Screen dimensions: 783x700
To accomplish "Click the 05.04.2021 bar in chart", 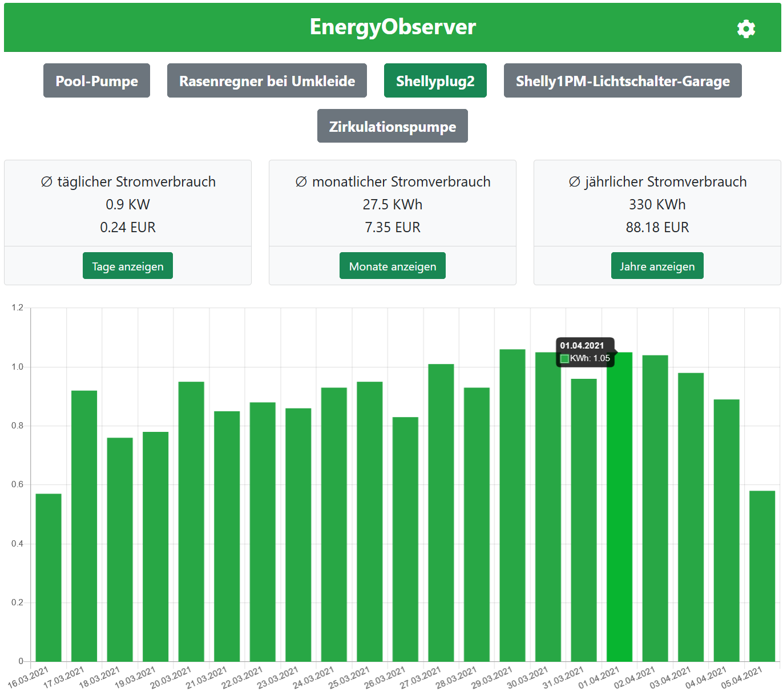I will (x=762, y=576).
